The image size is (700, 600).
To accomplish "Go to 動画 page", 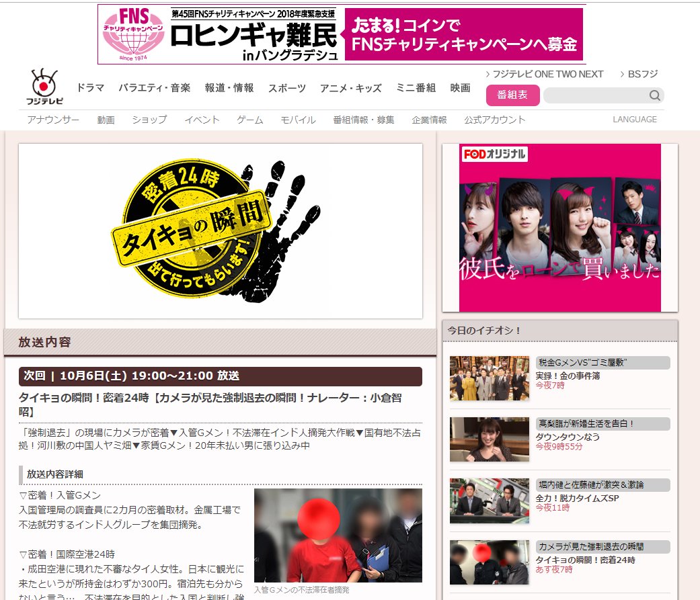I will pos(106,120).
